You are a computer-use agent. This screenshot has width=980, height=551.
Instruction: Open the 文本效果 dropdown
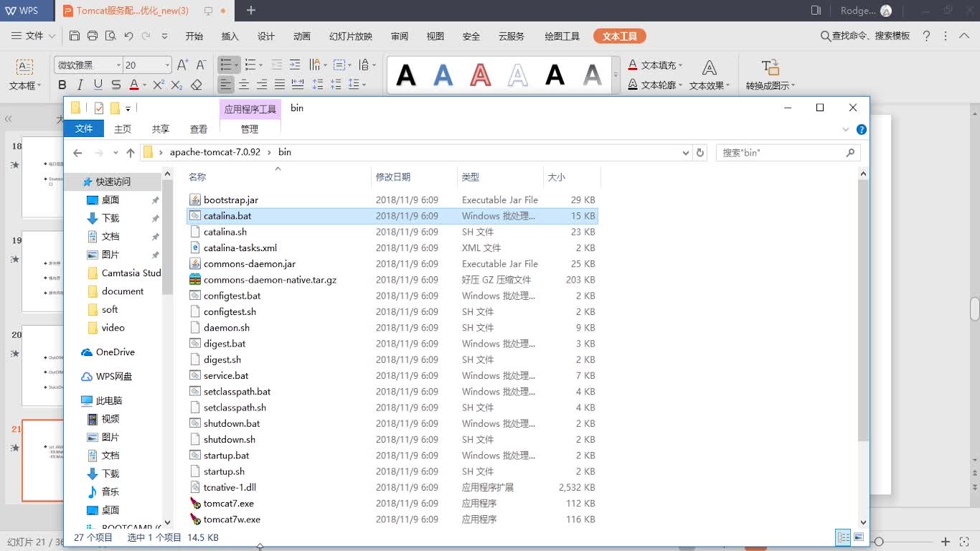click(x=710, y=75)
